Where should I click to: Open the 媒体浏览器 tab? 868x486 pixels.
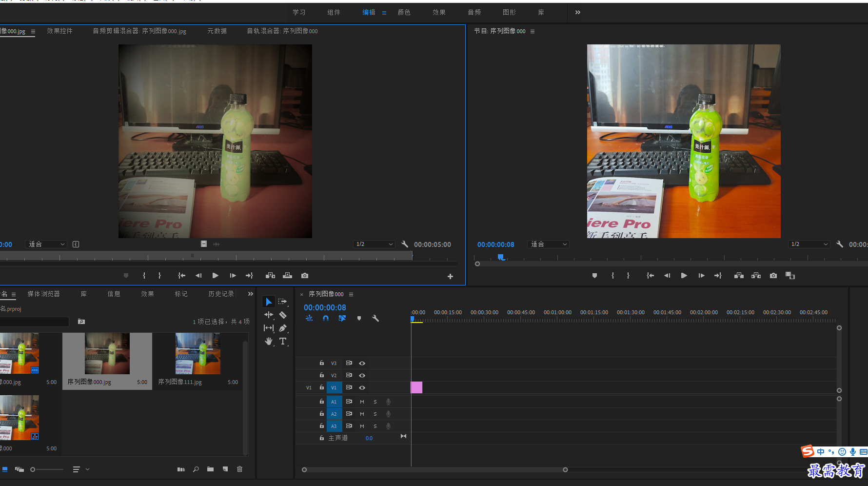coord(43,294)
